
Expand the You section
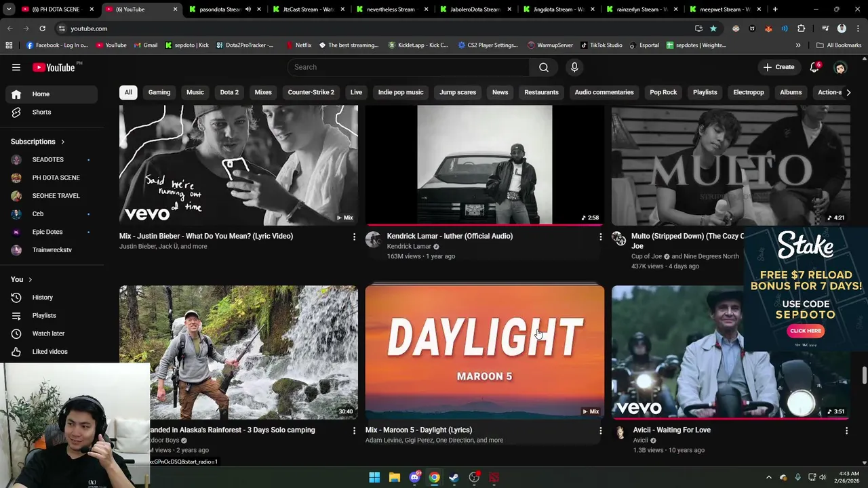[x=22, y=279]
